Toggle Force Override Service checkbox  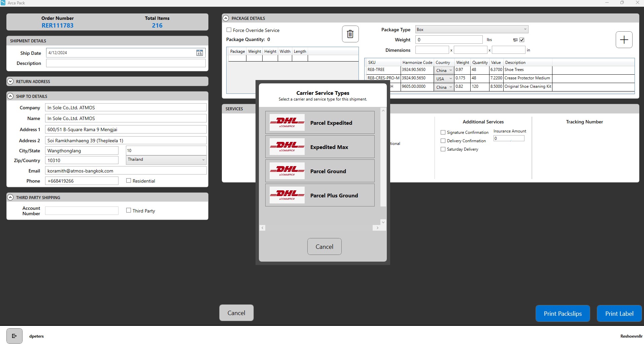229,30
